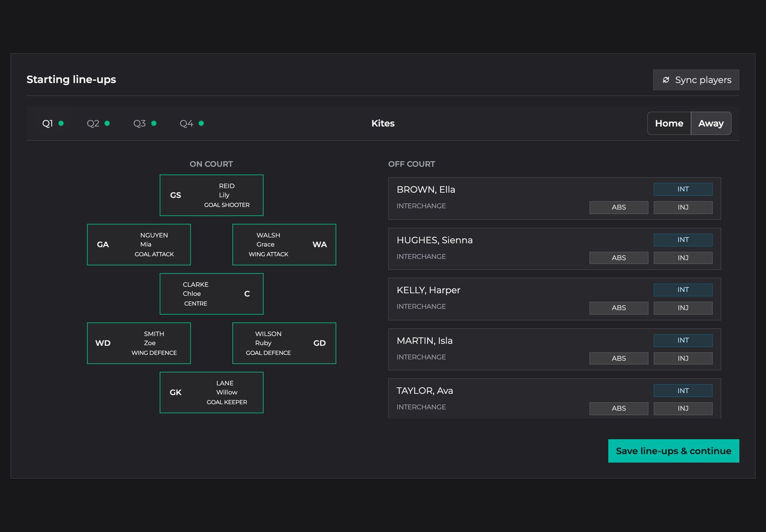
Task: Select the Home team toggle
Action: click(x=669, y=123)
